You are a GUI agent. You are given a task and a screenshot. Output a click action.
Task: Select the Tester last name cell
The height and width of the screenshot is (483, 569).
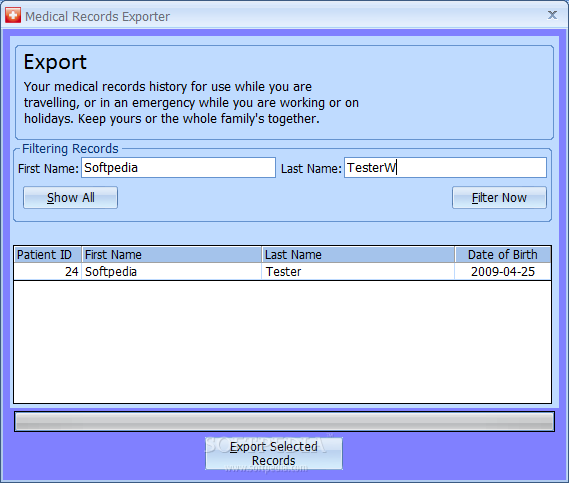coord(358,271)
